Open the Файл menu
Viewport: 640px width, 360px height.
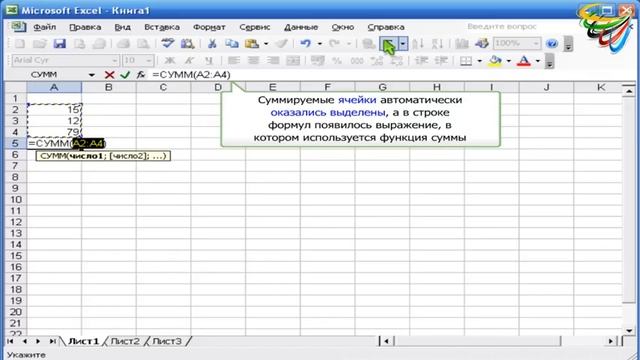[x=44, y=27]
